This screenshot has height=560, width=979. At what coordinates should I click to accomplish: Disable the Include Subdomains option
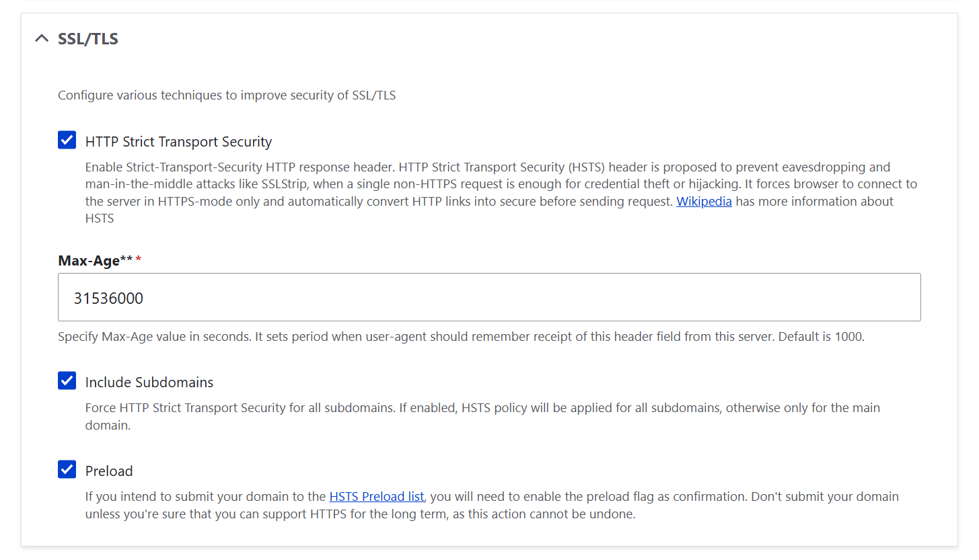click(x=67, y=381)
